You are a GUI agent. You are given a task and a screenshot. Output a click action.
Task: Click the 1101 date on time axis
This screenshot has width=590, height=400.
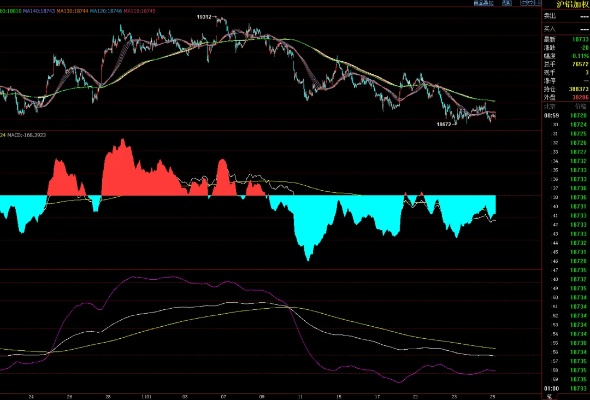pos(147,397)
